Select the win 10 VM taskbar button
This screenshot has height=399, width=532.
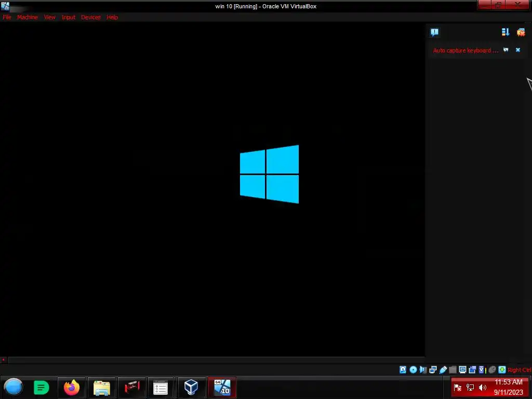pyautogui.click(x=222, y=388)
